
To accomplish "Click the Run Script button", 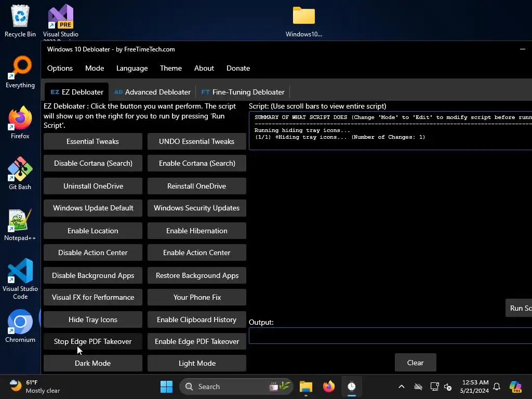I will pos(519,308).
